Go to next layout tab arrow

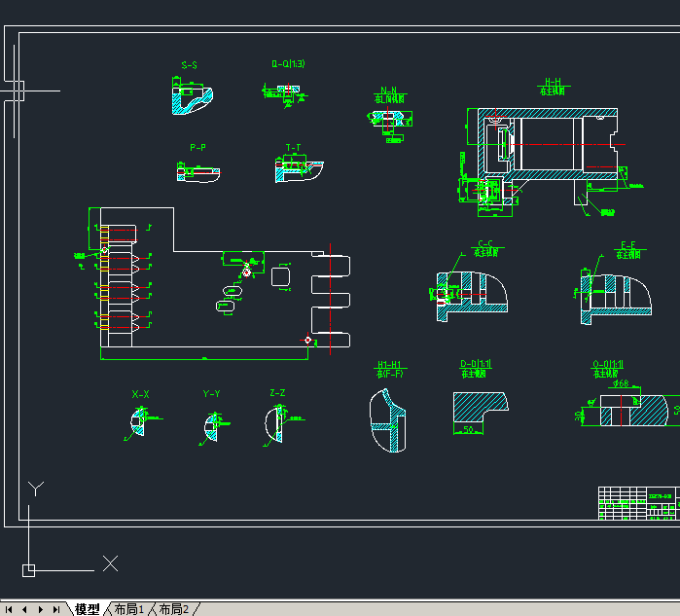click(x=40, y=609)
